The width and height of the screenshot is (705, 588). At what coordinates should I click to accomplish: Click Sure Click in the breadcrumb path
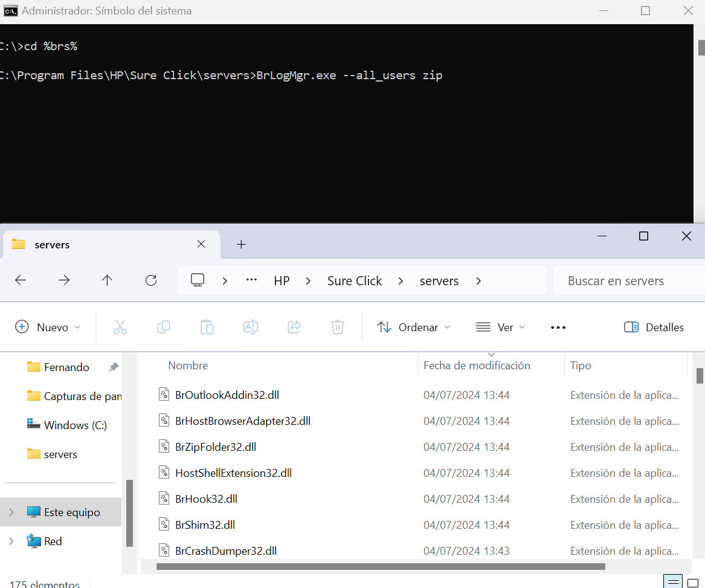coord(354,281)
